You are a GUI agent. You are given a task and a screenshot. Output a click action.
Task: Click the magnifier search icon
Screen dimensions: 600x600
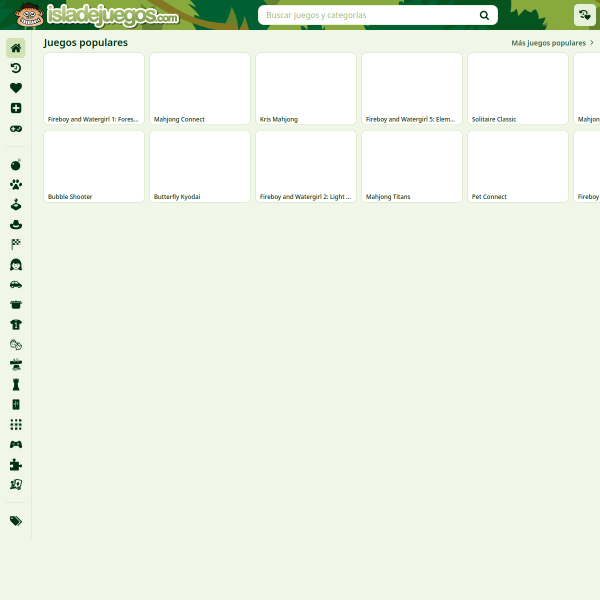484,15
